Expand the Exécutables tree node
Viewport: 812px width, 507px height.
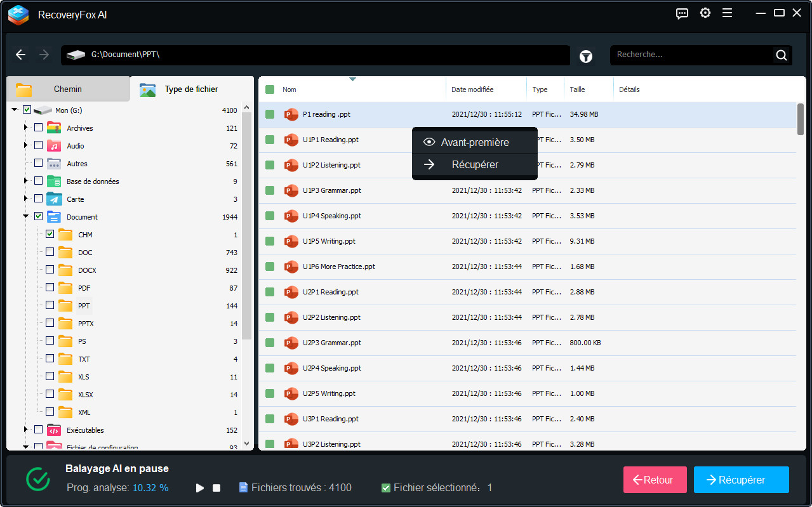point(26,430)
